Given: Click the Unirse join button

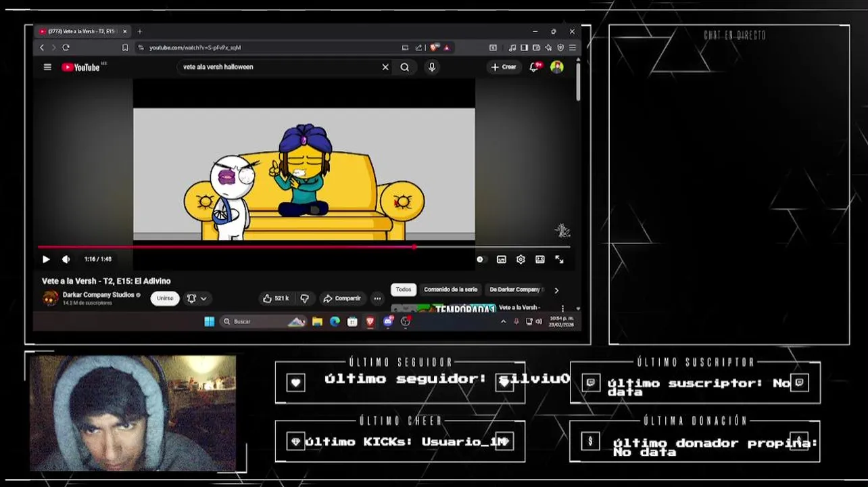Looking at the screenshot, I should point(165,298).
